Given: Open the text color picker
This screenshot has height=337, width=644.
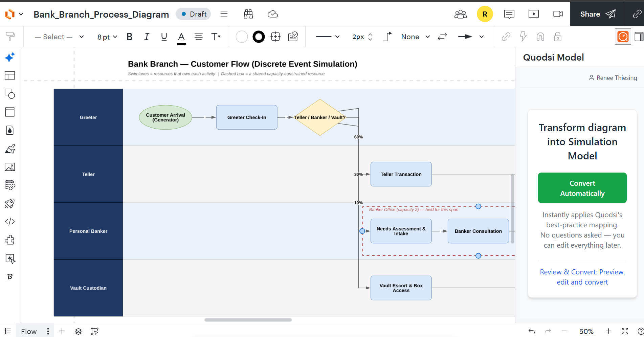Looking at the screenshot, I should (x=181, y=38).
